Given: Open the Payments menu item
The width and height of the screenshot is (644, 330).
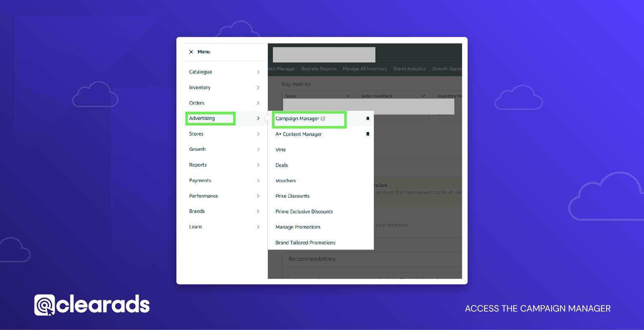Looking at the screenshot, I should [200, 181].
